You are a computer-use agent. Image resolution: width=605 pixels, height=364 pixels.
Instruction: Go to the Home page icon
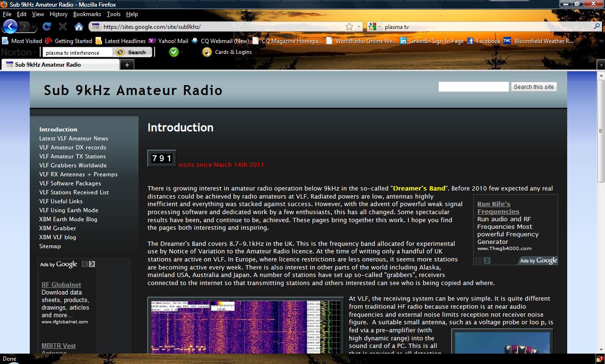click(x=79, y=27)
